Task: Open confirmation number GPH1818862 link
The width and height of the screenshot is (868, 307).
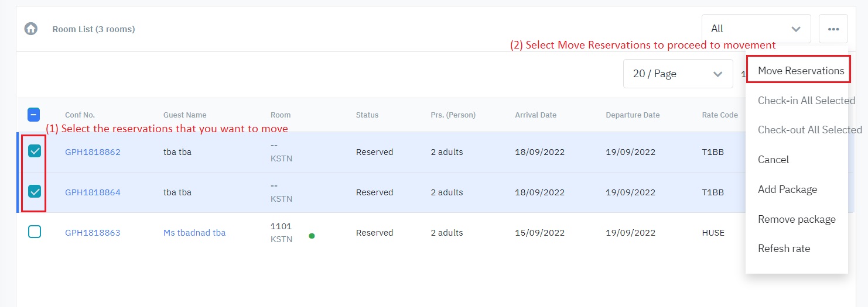Action: (x=93, y=152)
